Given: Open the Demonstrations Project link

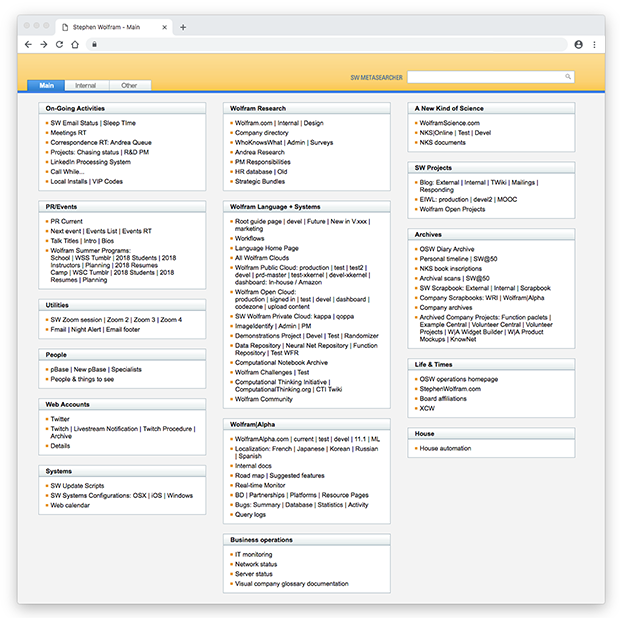Looking at the screenshot, I should [268, 336].
